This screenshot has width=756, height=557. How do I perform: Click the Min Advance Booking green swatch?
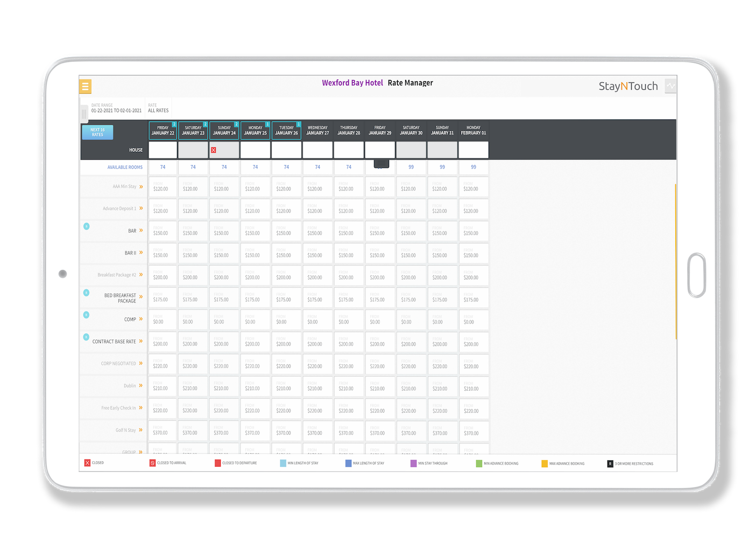(479, 463)
